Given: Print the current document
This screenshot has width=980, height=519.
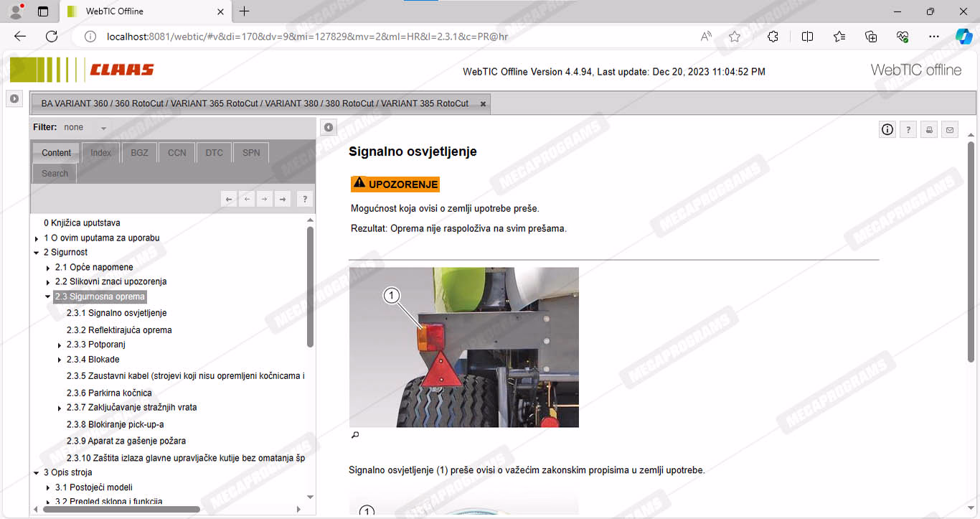Looking at the screenshot, I should point(929,129).
